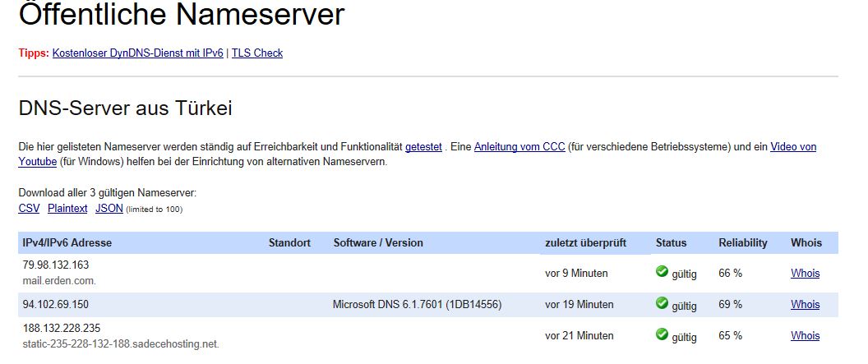Select the IP address 94.102.69.150
The width and height of the screenshot is (868, 364).
tap(56, 304)
